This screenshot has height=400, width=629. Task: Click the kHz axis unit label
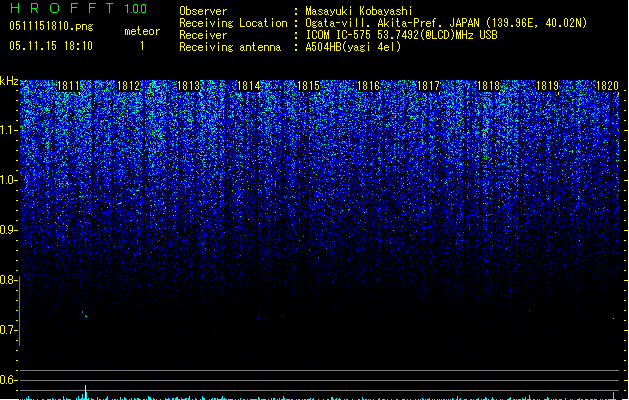point(9,81)
